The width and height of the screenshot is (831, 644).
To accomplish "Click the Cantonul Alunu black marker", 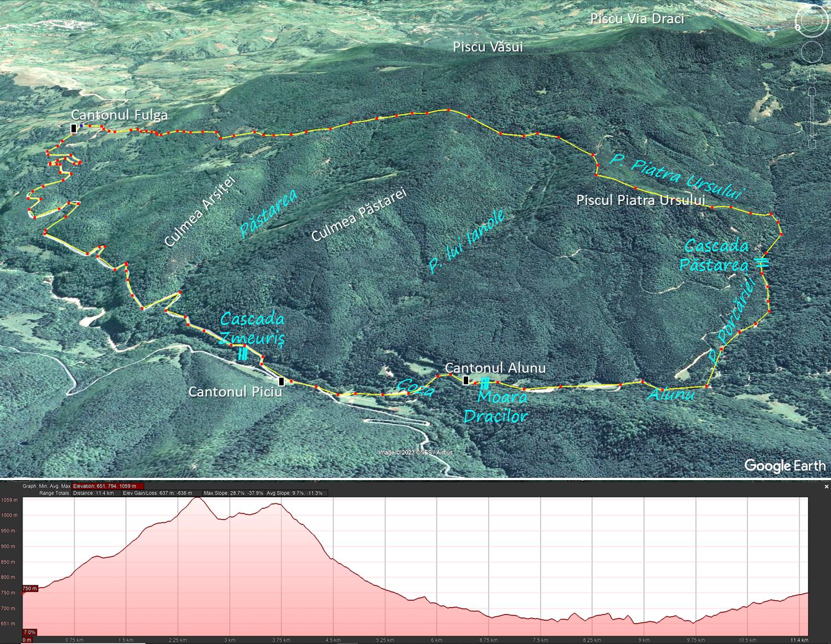I will click(x=465, y=380).
